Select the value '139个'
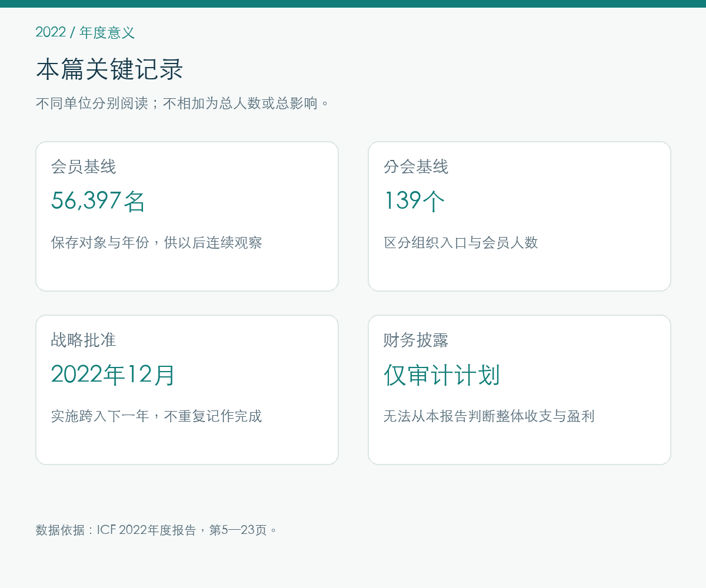Screen dimensions: 706x588 point(414,201)
